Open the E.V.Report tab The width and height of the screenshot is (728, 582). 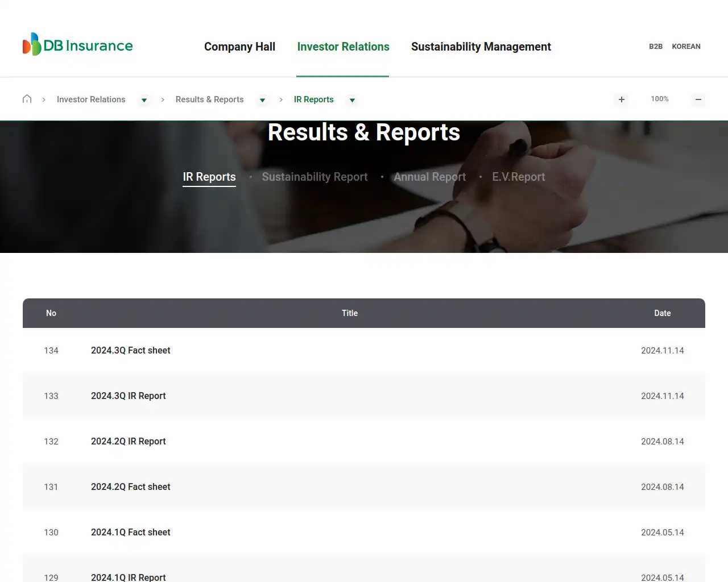coord(518,177)
